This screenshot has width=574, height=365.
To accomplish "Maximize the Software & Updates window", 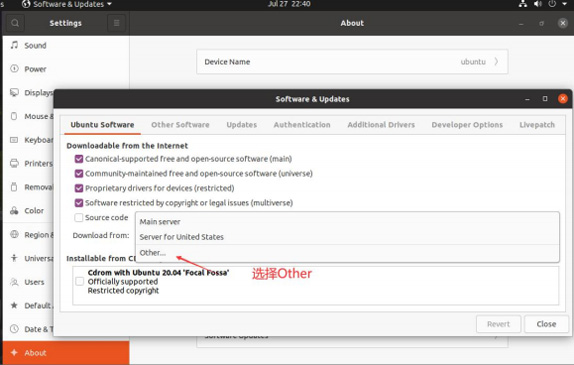I will pyautogui.click(x=545, y=99).
